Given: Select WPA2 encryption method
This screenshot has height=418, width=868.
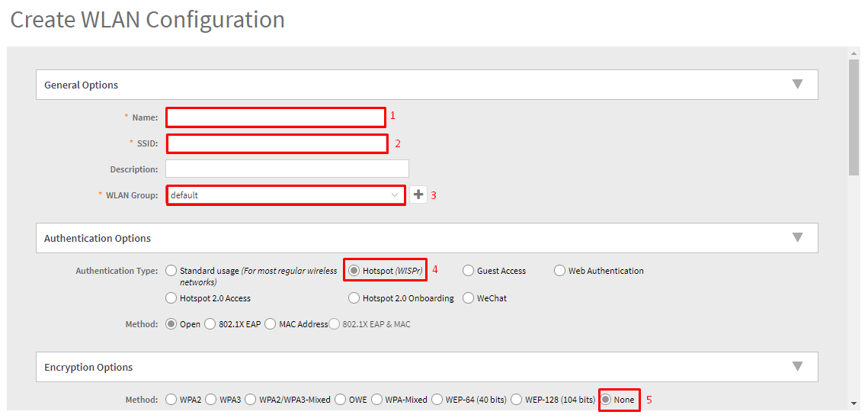Looking at the screenshot, I should (x=171, y=399).
